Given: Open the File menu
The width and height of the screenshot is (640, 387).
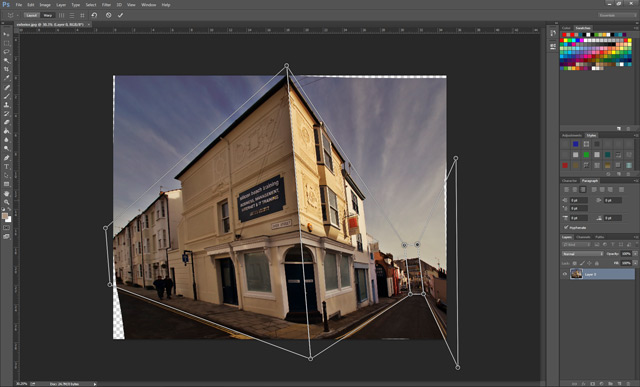Looking at the screenshot, I should pyautogui.click(x=19, y=5).
